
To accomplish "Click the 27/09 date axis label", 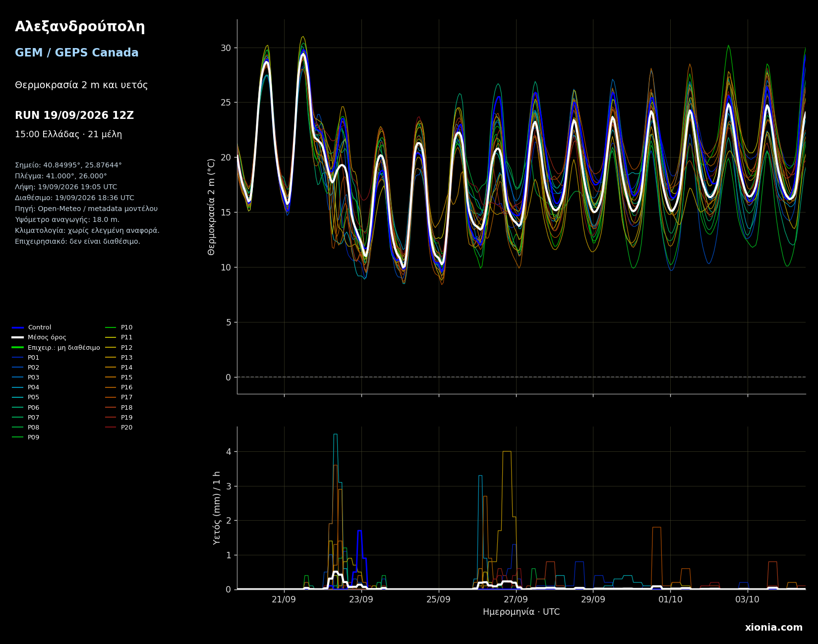I will [516, 599].
